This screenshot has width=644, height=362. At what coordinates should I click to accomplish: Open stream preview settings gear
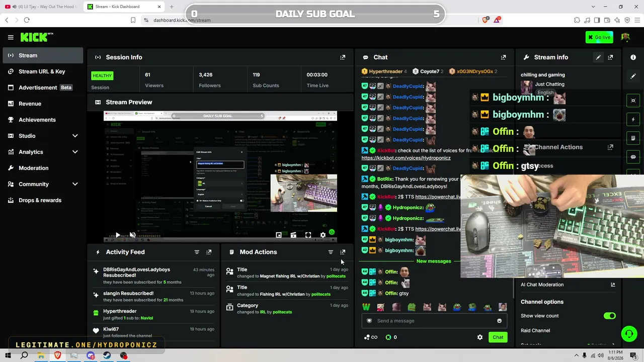coord(323,235)
